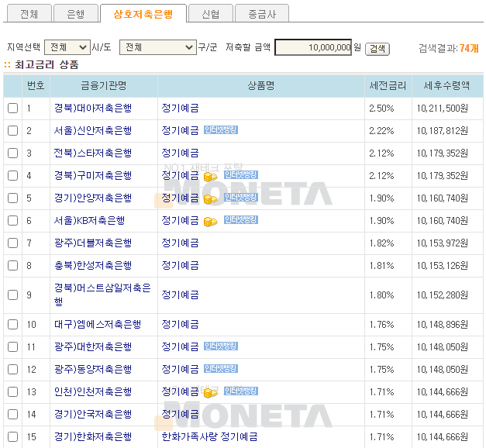The image size is (486, 448).
Task: Open 경북)대아저축은행 bank link
Action: 93,109
